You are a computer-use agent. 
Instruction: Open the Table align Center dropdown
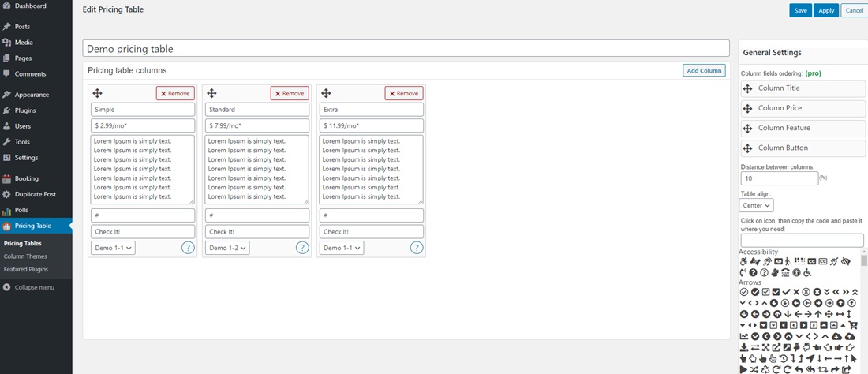(x=756, y=205)
